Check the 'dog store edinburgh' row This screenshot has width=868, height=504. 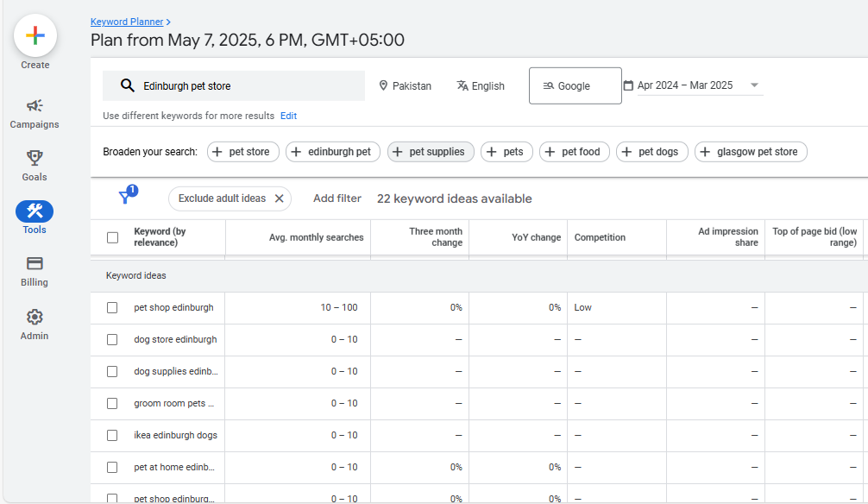(x=112, y=339)
